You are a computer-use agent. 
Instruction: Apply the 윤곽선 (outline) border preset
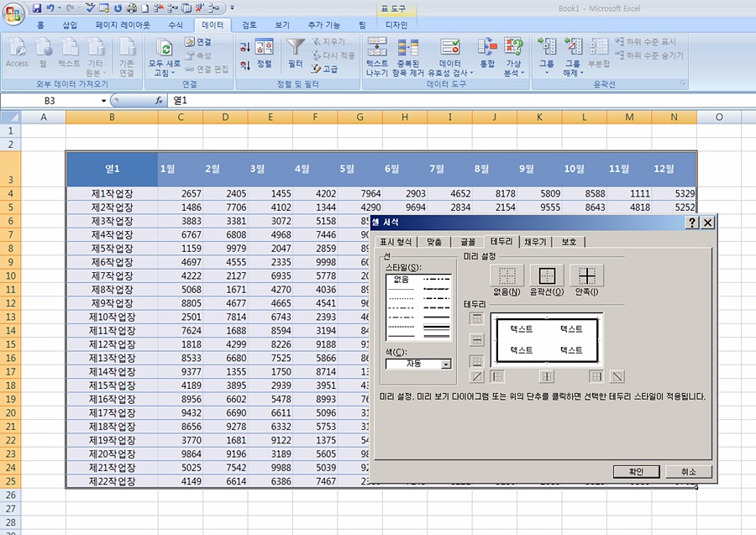(546, 276)
